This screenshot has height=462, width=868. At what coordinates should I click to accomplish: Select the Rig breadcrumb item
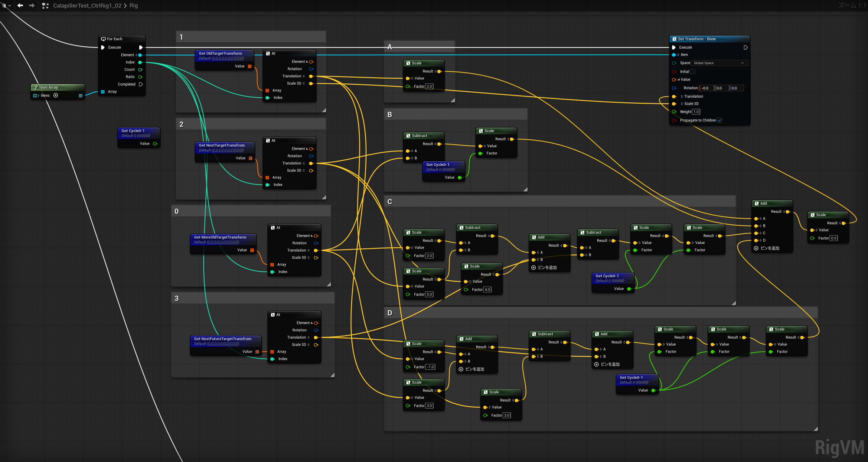(x=133, y=6)
